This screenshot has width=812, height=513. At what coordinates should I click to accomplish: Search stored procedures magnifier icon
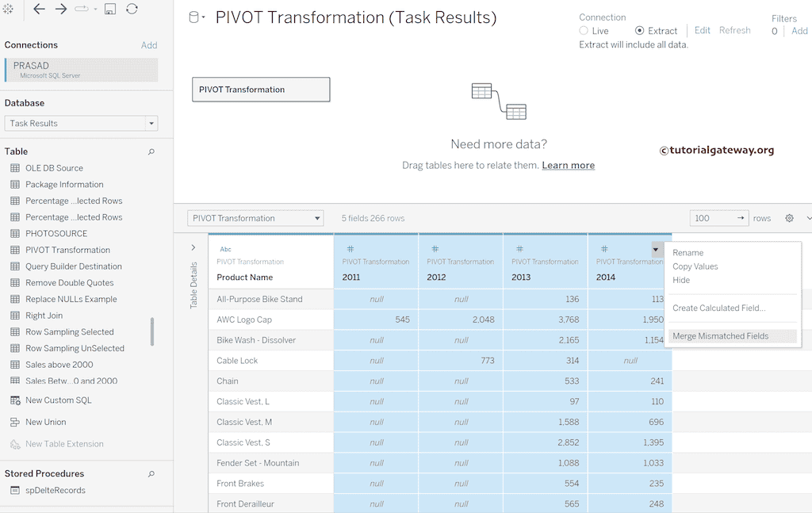151,474
